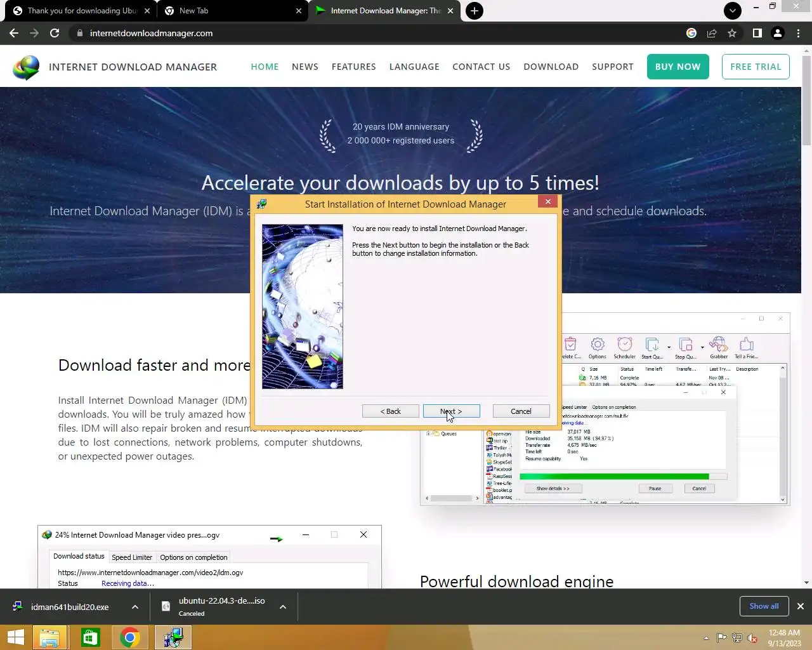Click Show all downloads button
This screenshot has height=650, width=812.
(x=764, y=606)
